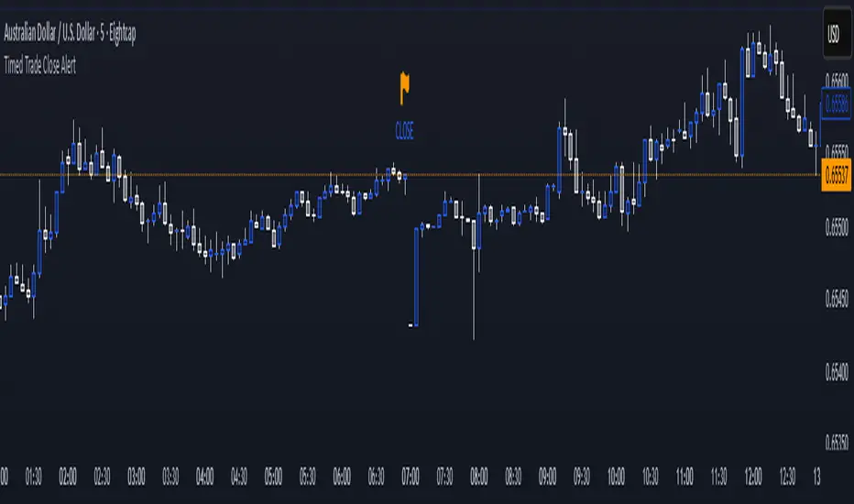854x504 pixels.
Task: Click the 04:00 time axis label
Action: (204, 477)
